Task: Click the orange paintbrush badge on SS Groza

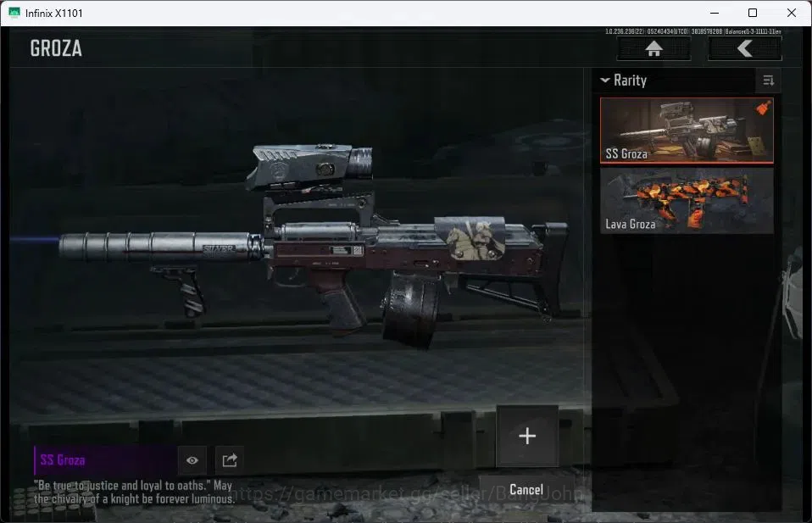Action: pos(763,108)
